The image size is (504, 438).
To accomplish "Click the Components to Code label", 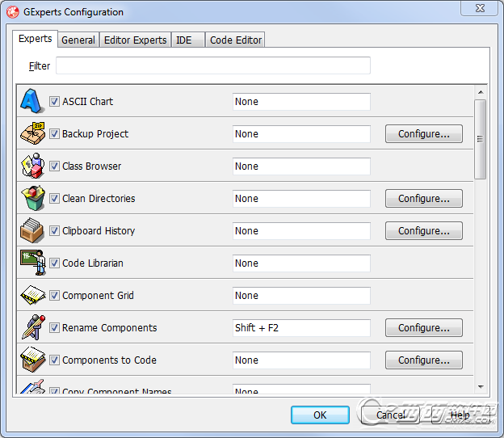I will pyautogui.click(x=109, y=360).
